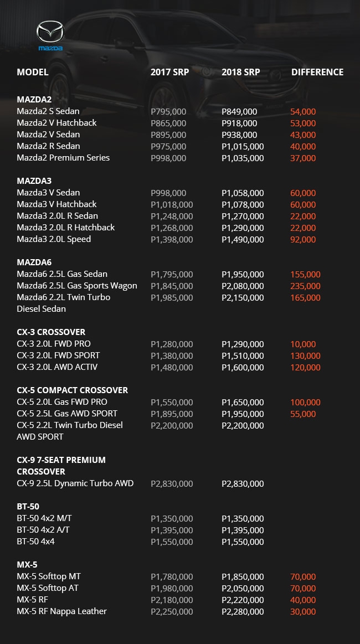Select the MODEL column header

(33, 72)
